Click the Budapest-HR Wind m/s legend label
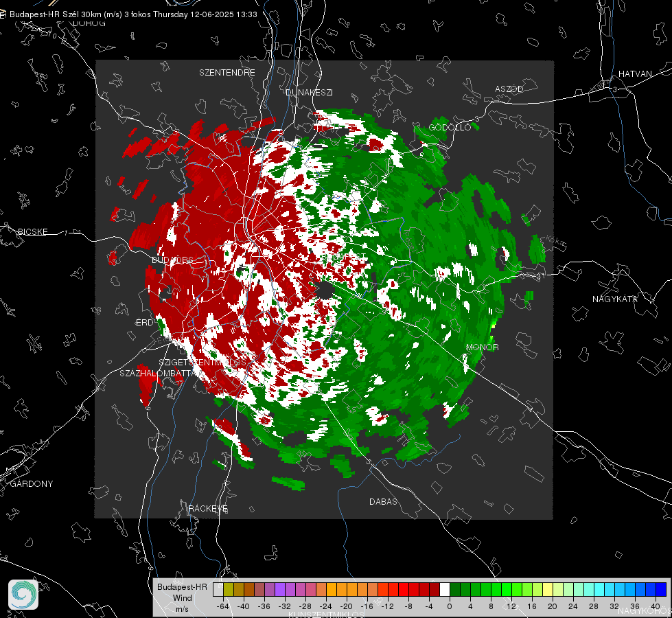Viewport: 672px width, 618px height. point(182,597)
